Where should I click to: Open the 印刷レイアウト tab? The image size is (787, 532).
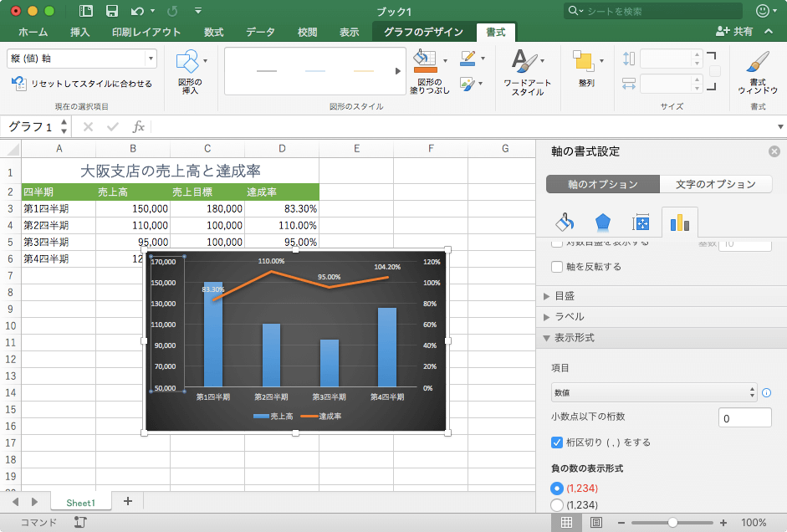click(146, 32)
